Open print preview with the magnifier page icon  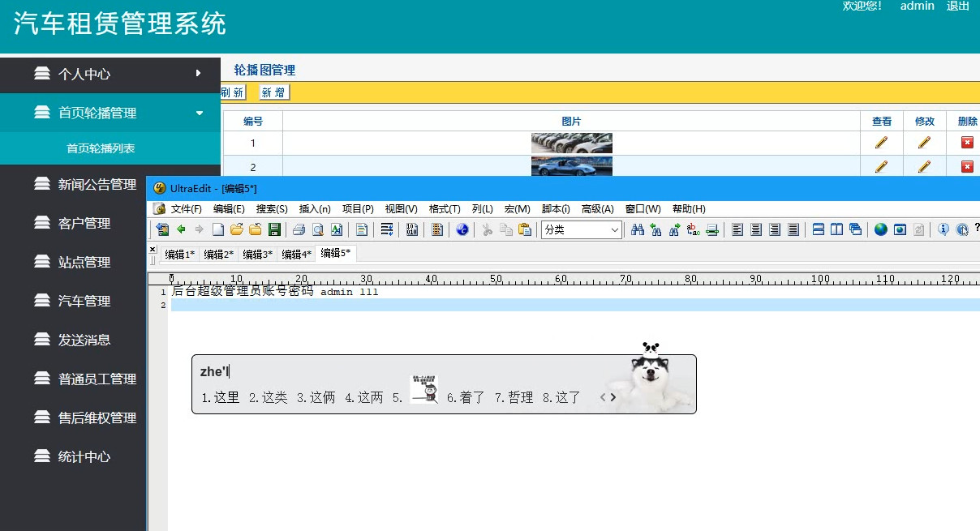[318, 229]
